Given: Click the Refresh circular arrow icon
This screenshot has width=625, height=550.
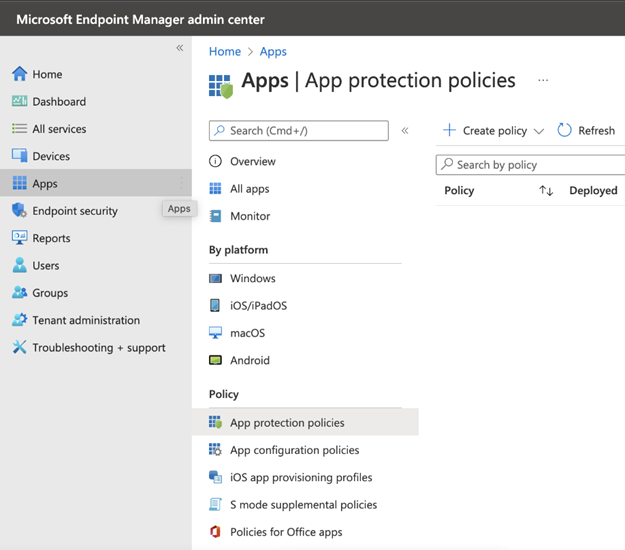Looking at the screenshot, I should (x=565, y=131).
